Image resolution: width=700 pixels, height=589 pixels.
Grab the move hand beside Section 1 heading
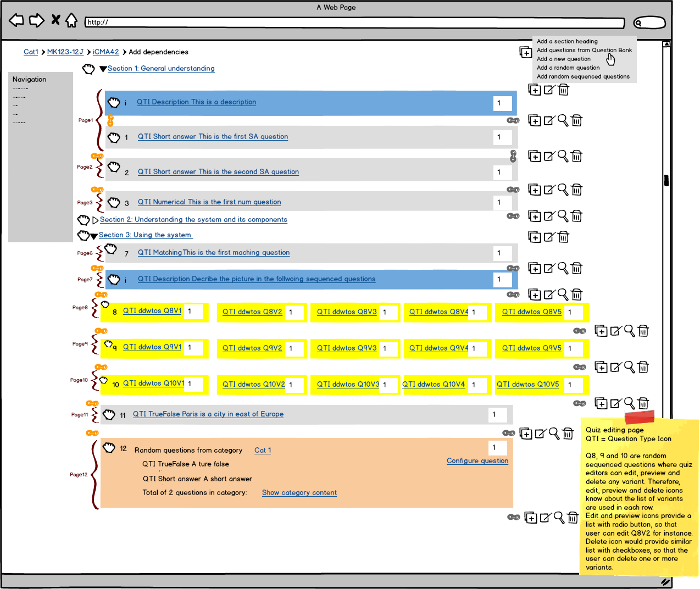88,69
